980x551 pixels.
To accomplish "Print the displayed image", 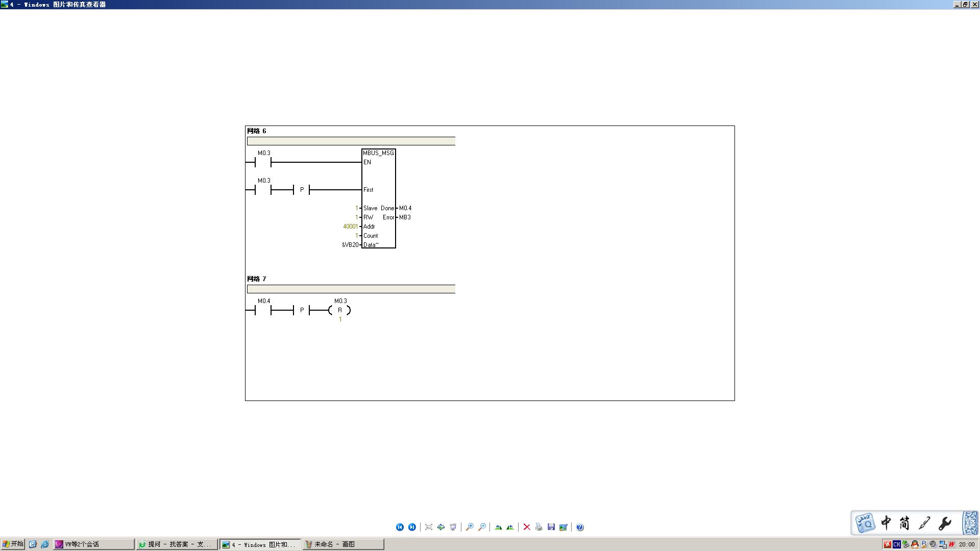I will (539, 527).
